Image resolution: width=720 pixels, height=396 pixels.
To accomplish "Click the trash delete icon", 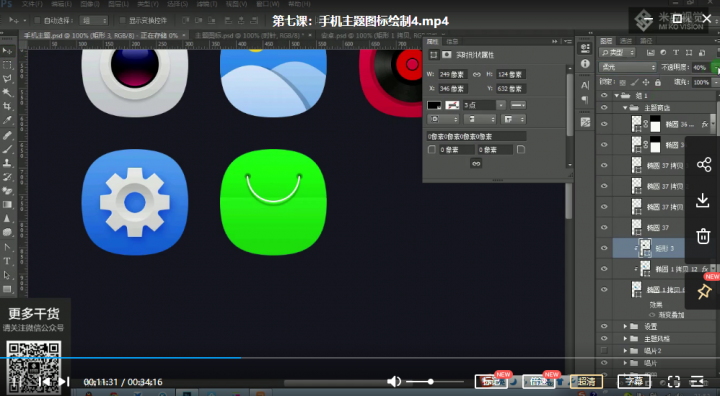I will [x=703, y=236].
